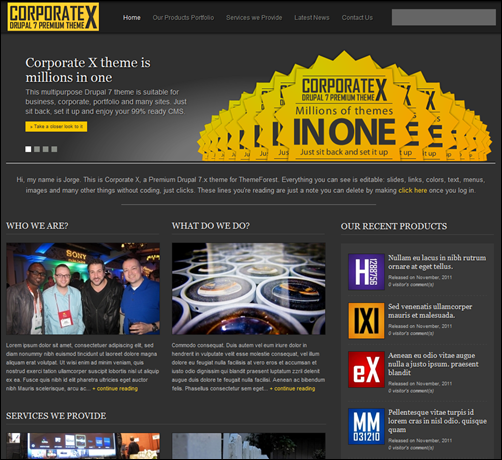Click the Corporate X logo in header

tap(53, 17)
